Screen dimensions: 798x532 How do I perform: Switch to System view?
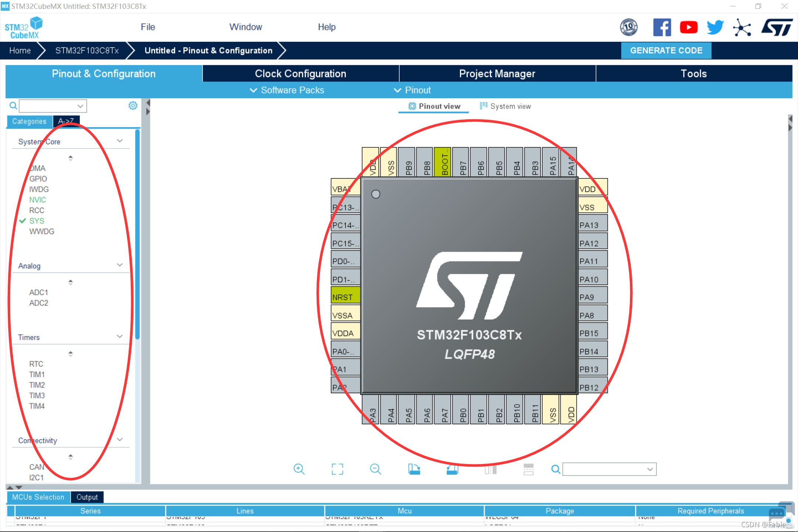click(505, 106)
